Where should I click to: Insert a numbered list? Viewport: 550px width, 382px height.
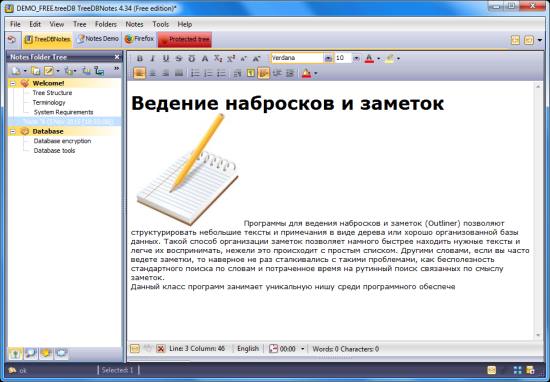(x=208, y=73)
